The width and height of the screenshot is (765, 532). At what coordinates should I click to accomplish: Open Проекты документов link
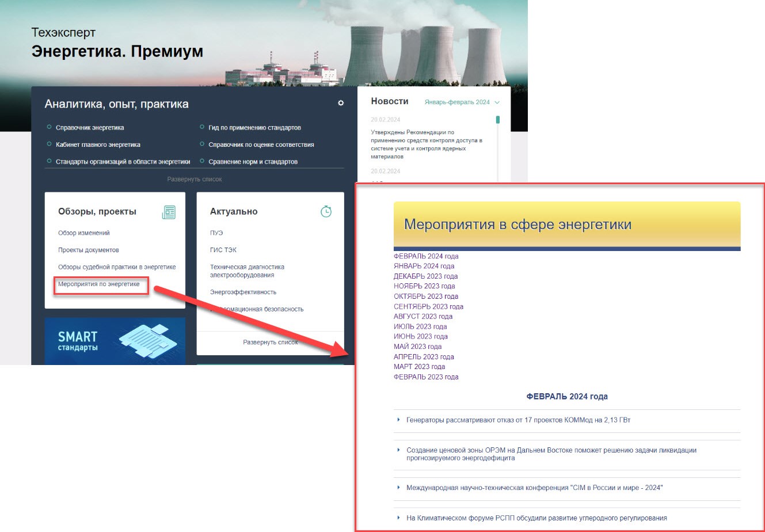pos(88,250)
